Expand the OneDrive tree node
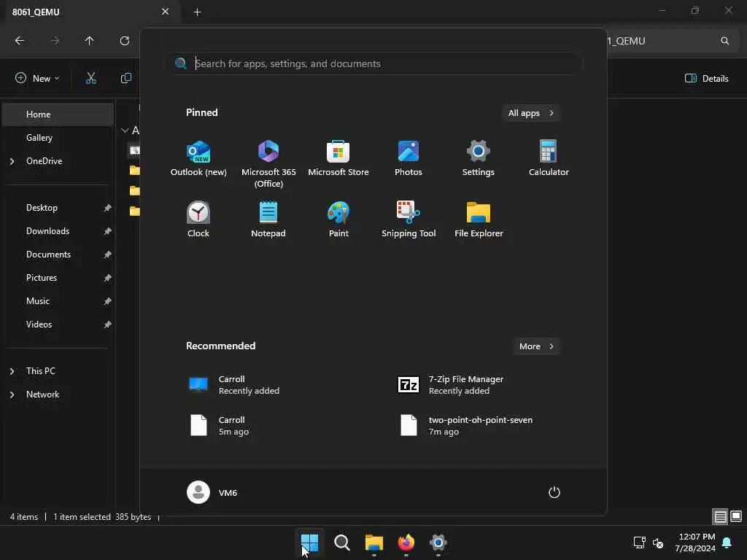The image size is (747, 560). point(12,161)
